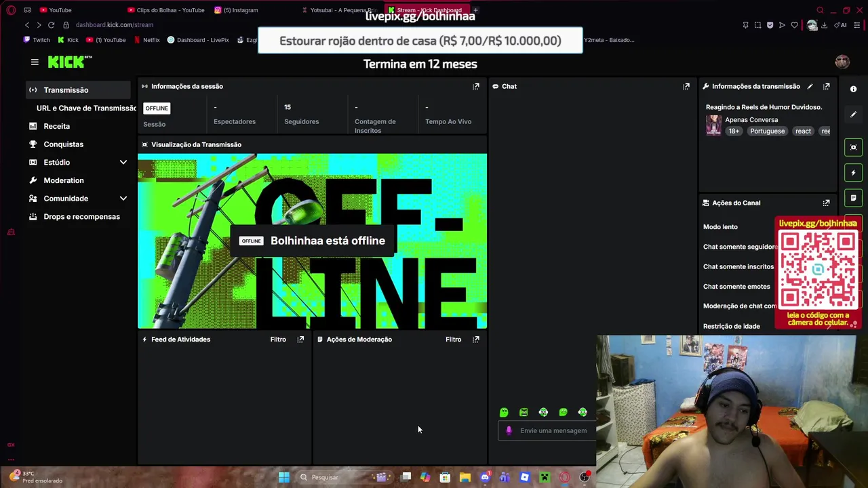Pop out the Chat panel
868x488 pixels.
pyautogui.click(x=686, y=86)
